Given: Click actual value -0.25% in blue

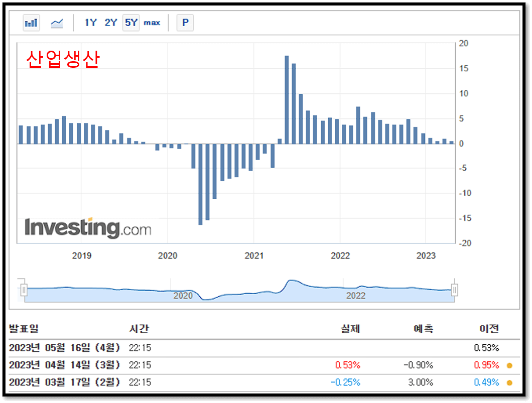Looking at the screenshot, I should pyautogui.click(x=345, y=382).
